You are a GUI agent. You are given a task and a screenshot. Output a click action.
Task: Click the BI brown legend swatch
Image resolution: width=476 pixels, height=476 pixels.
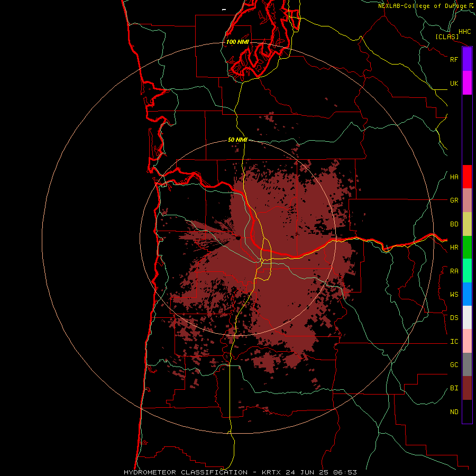coord(467,388)
